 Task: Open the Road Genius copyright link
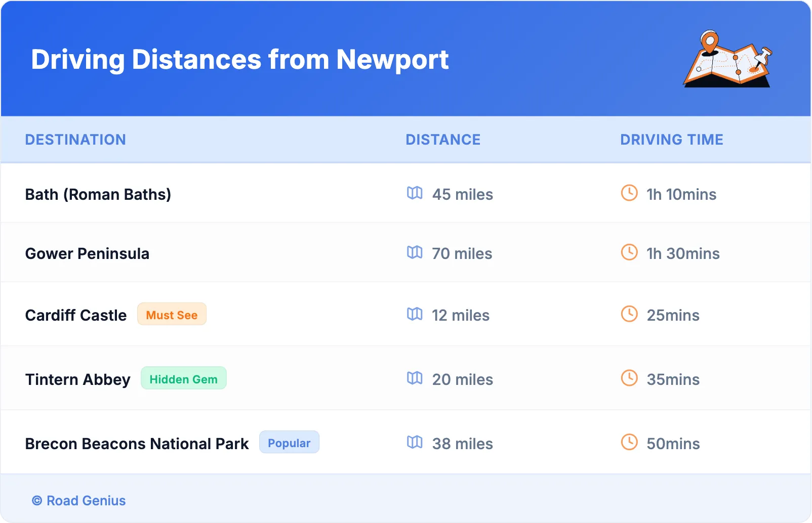tap(79, 501)
